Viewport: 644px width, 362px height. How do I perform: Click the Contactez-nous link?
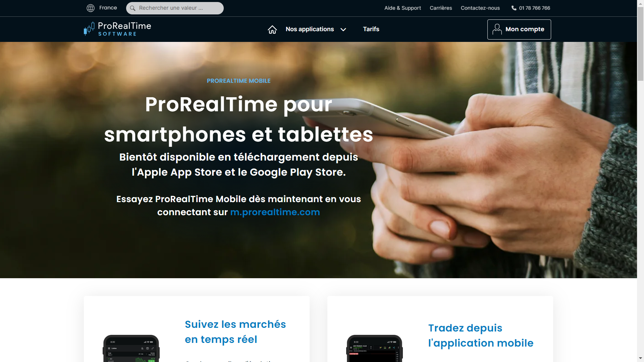coord(480,8)
